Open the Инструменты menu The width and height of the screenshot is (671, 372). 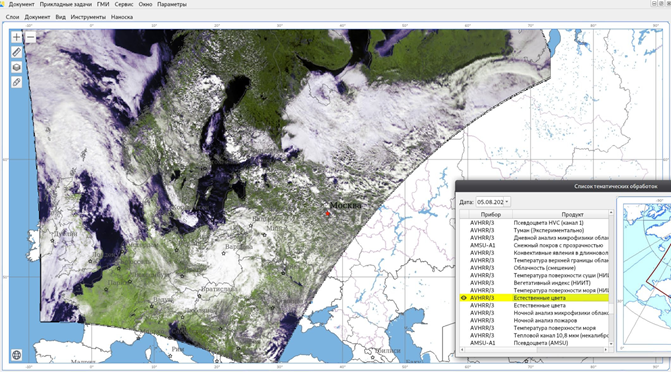(88, 17)
